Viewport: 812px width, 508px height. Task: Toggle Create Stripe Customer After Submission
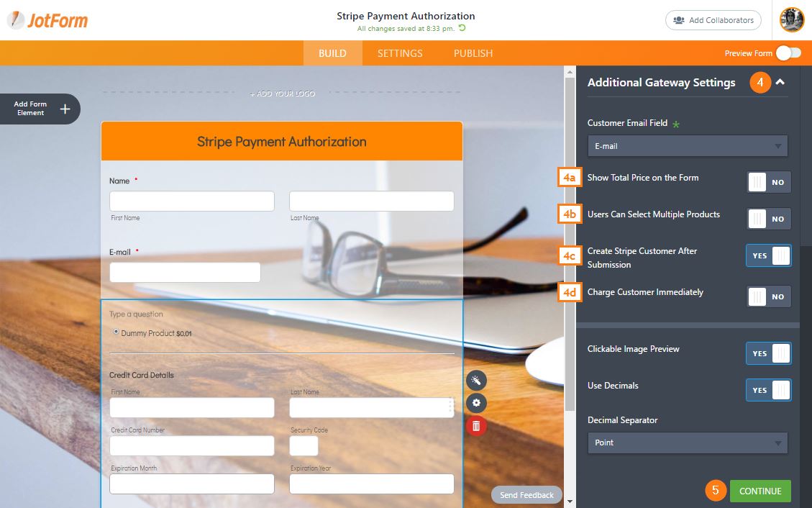769,256
